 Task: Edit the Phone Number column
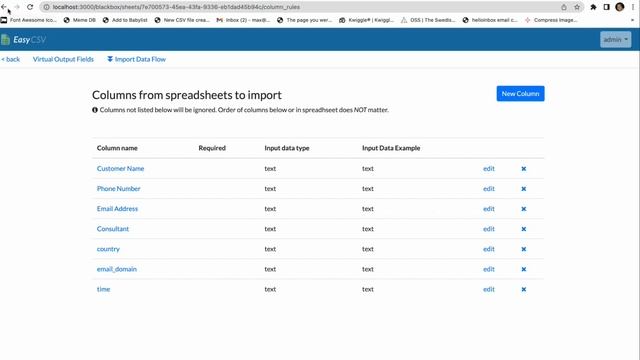coord(489,189)
